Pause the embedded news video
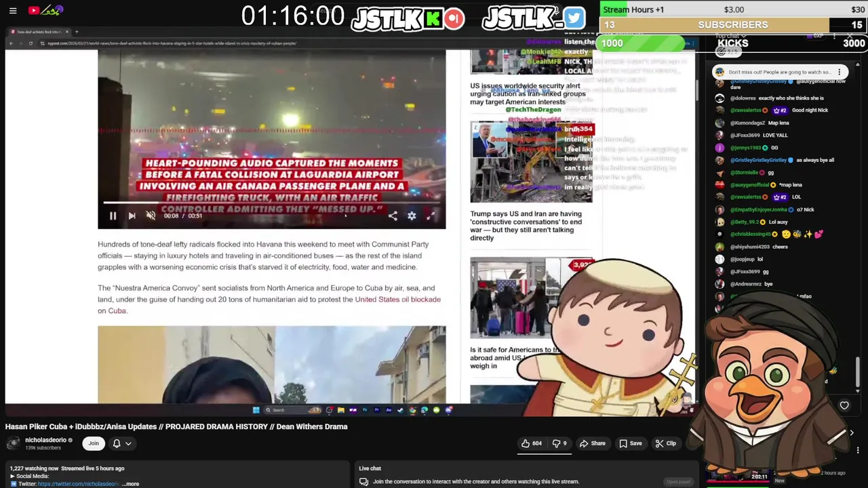 pyautogui.click(x=113, y=216)
